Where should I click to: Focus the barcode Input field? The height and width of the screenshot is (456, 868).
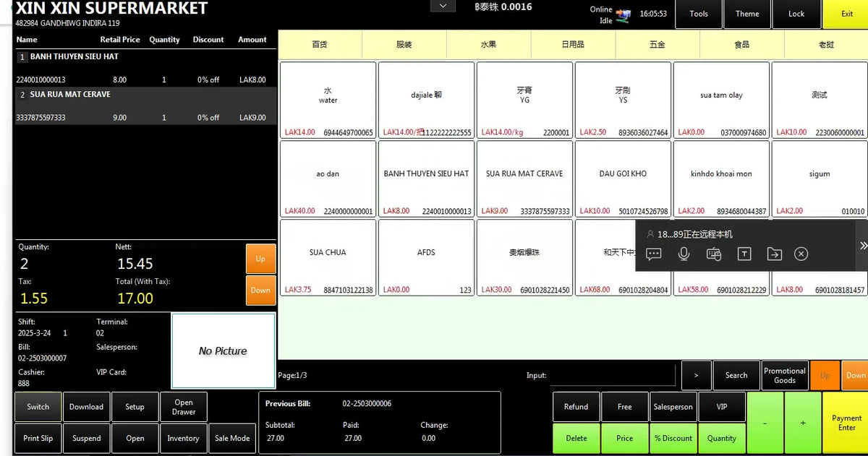613,375
